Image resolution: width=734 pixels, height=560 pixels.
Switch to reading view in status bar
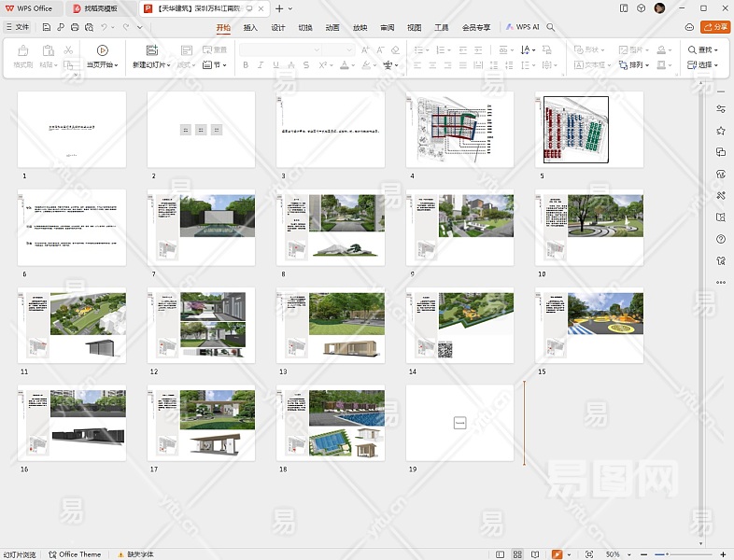pos(536,554)
